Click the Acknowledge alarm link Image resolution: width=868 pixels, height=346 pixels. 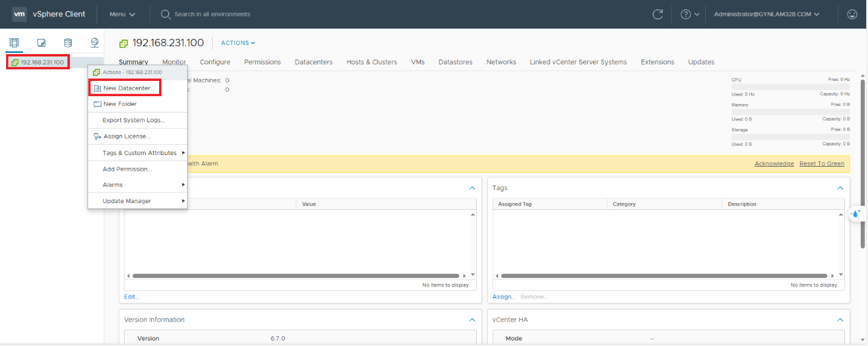[774, 164]
